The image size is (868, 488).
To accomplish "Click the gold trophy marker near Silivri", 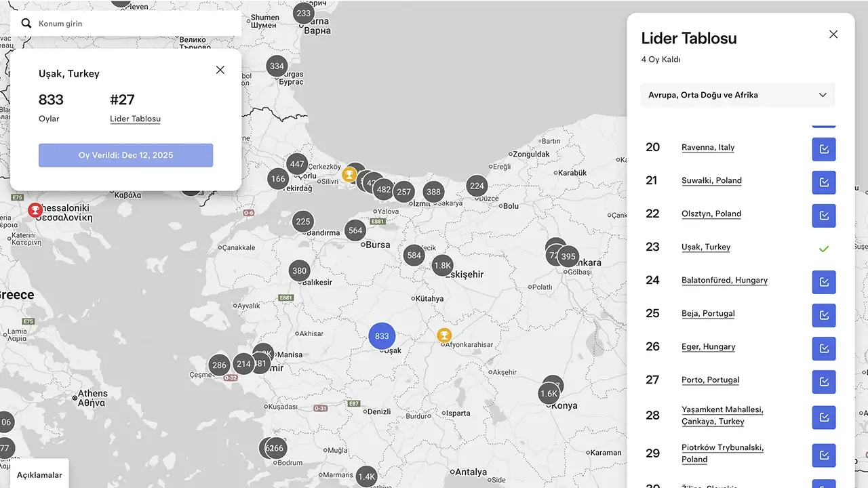I will pos(349,175).
